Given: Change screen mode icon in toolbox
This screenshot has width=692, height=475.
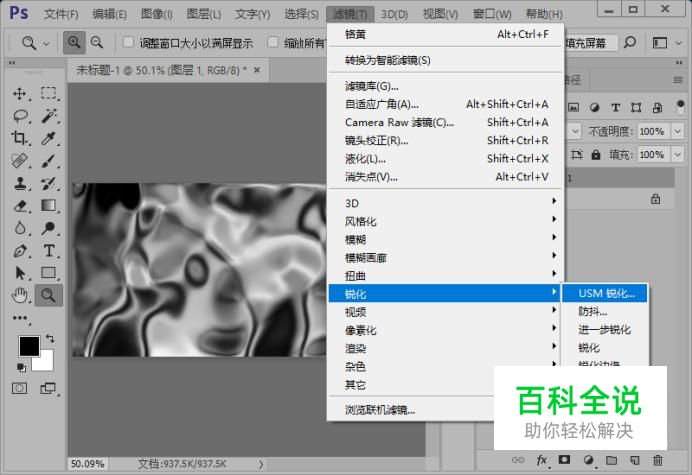Looking at the screenshot, I should click(48, 388).
